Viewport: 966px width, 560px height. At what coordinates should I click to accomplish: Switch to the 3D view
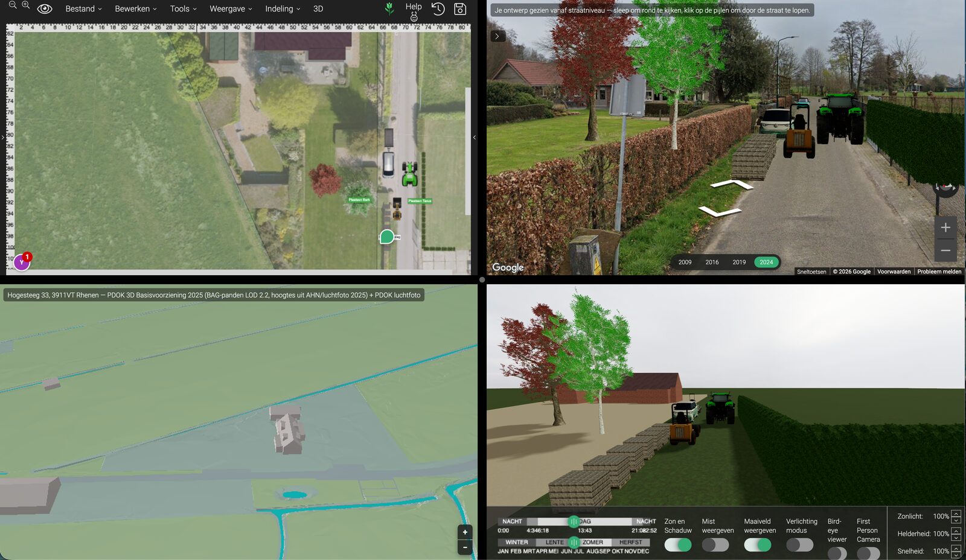coord(318,9)
